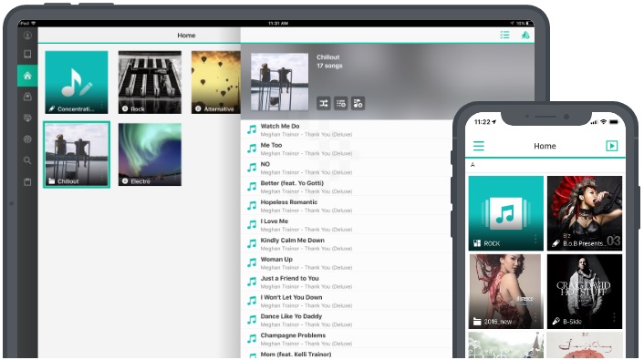
Task: Click the music note icon beside Champagne Problems
Action: click(x=252, y=339)
